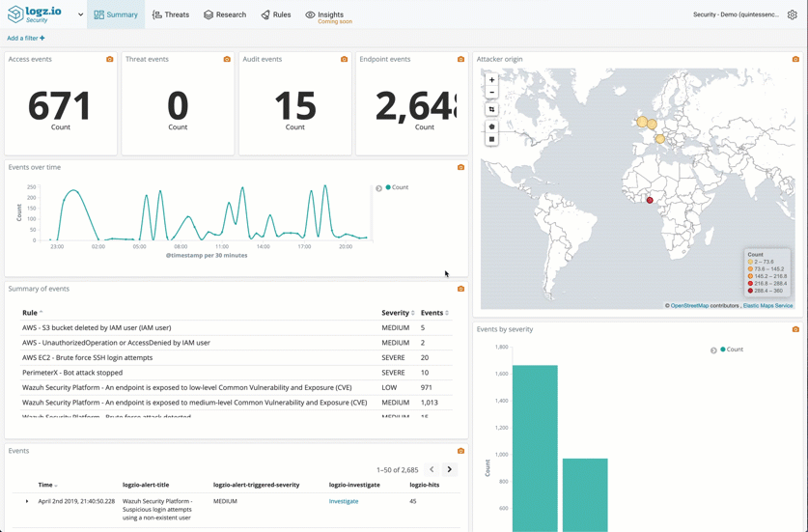Open the Summary tab

(116, 14)
